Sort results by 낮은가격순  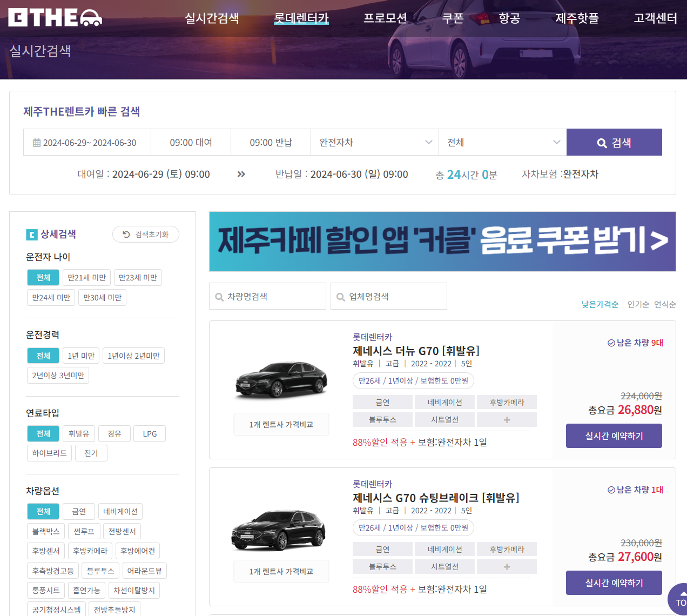pos(600,305)
